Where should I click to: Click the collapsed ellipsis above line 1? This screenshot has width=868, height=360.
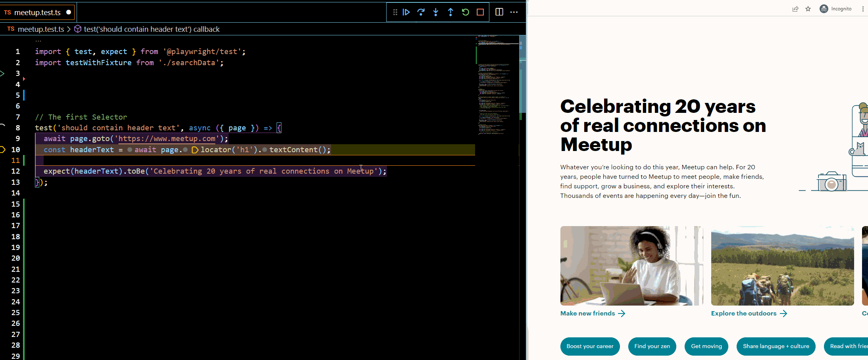[x=38, y=41]
